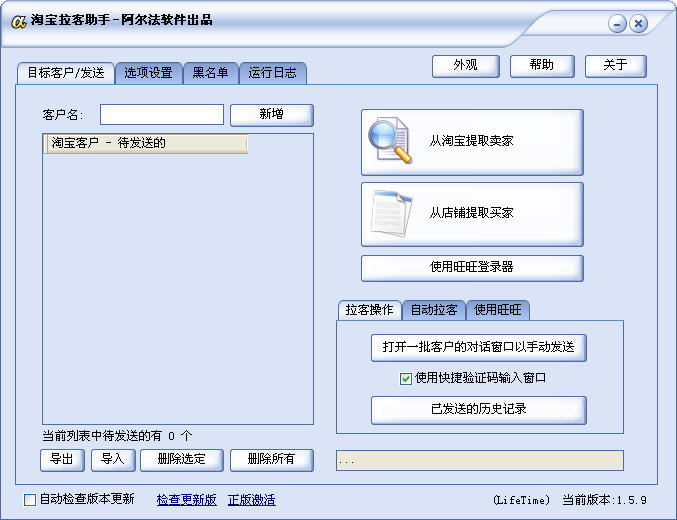
Task: Click the 导出 button
Action: [62, 460]
